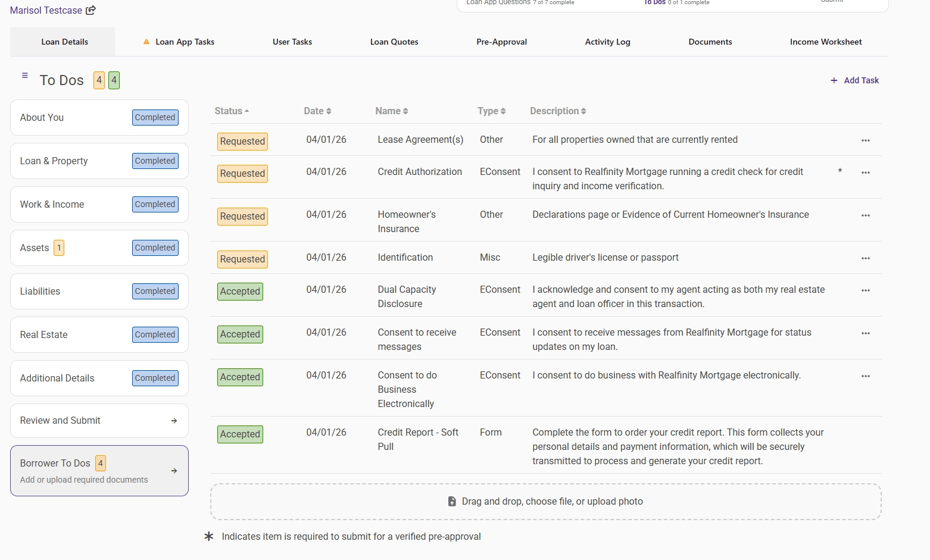Open Marisol Testcase external link icon
Viewport: 930px width, 560px height.
[91, 10]
